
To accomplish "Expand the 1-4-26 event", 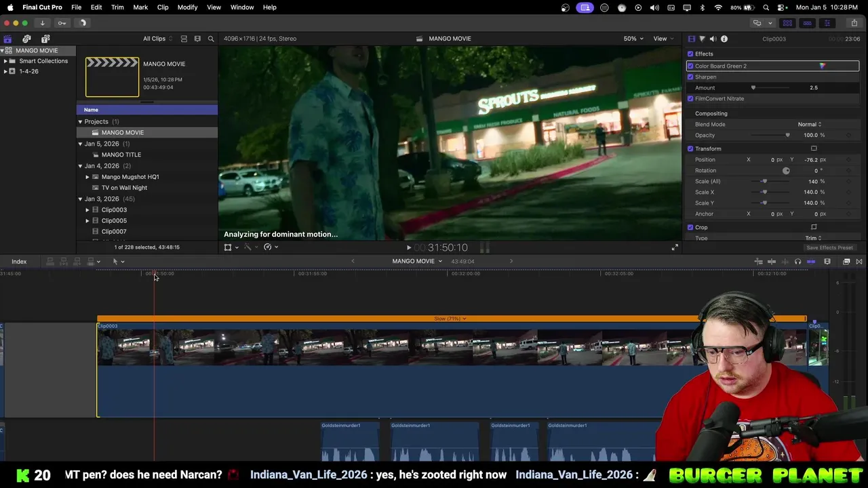I will point(5,72).
